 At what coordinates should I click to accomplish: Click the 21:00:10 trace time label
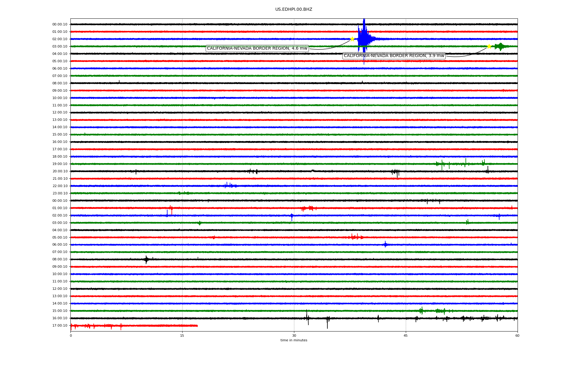60,179
